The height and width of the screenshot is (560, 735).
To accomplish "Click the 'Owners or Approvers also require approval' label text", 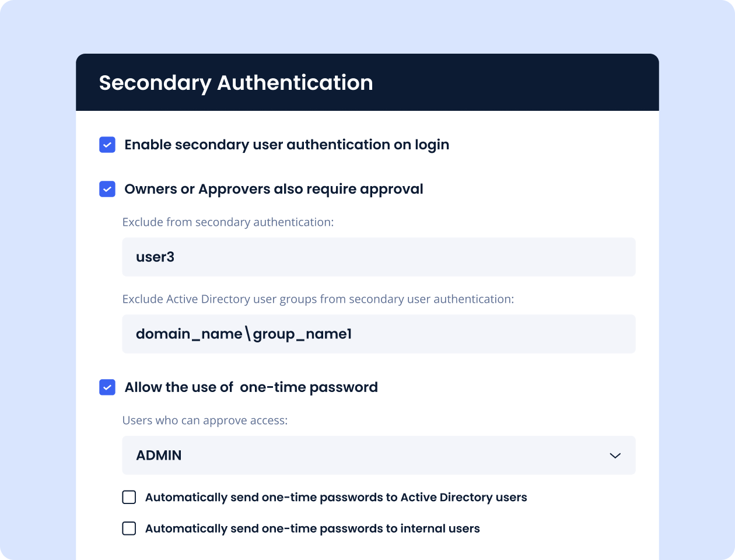I will (x=274, y=189).
